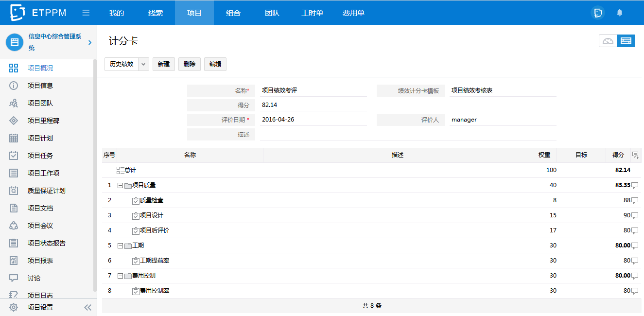Open comment bubble for 费用控制率 row

point(634,291)
